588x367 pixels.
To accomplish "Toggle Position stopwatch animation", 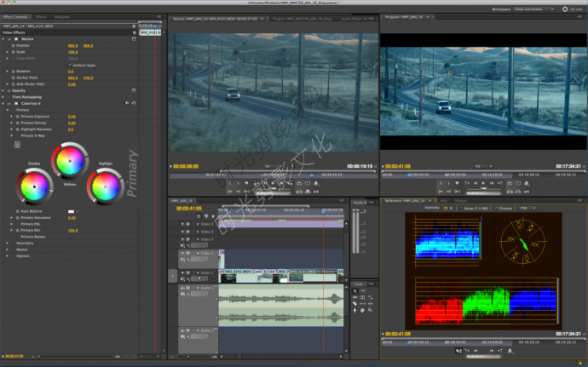I will coord(13,46).
